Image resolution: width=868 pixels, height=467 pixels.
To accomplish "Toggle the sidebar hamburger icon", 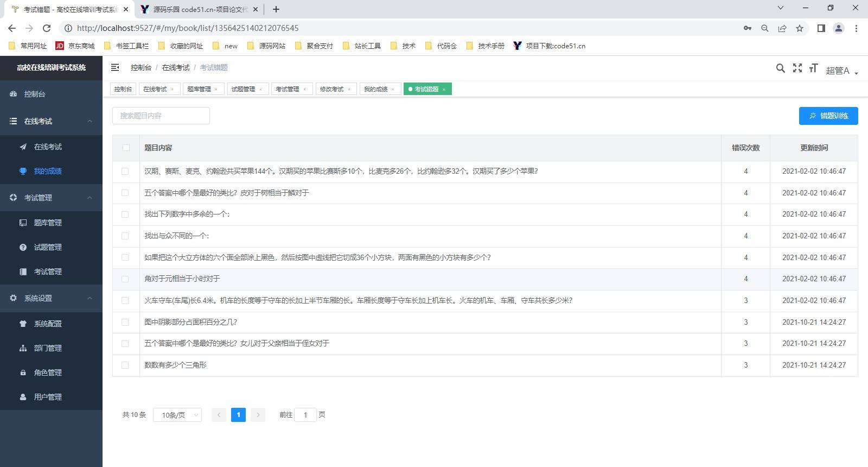I will click(115, 67).
